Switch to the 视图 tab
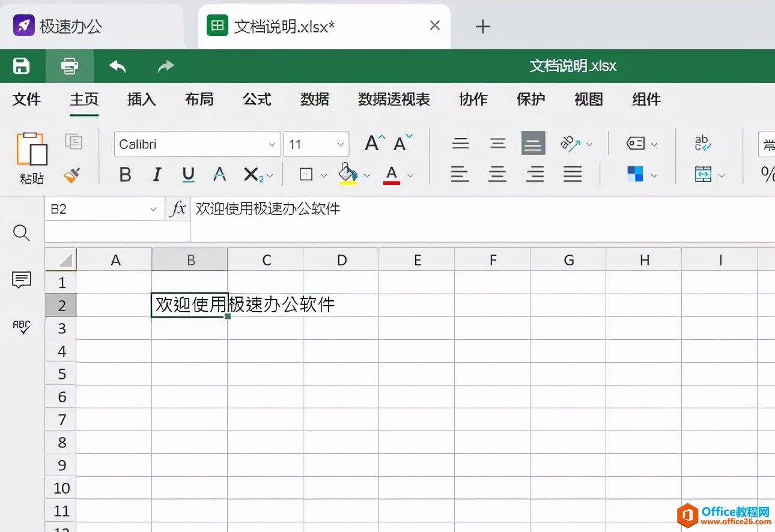The image size is (775, 532). click(x=589, y=100)
